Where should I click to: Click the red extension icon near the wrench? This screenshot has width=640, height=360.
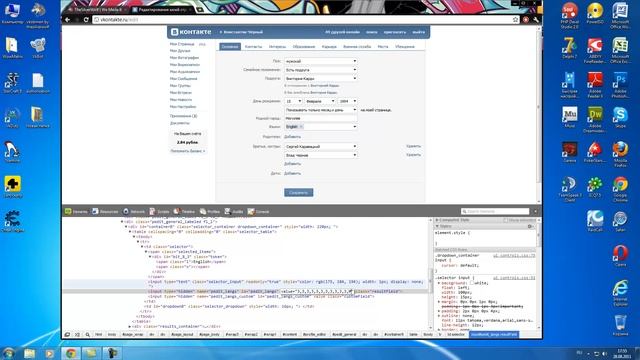pos(526,20)
